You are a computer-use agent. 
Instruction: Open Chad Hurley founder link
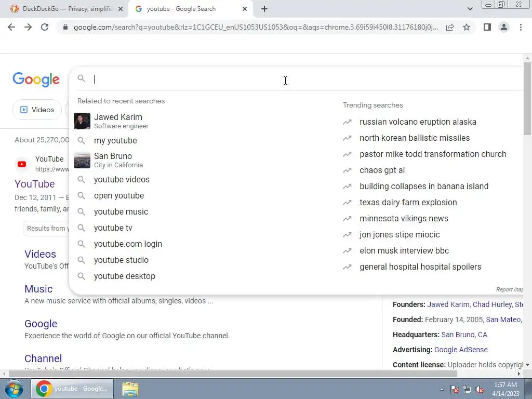tap(493, 304)
